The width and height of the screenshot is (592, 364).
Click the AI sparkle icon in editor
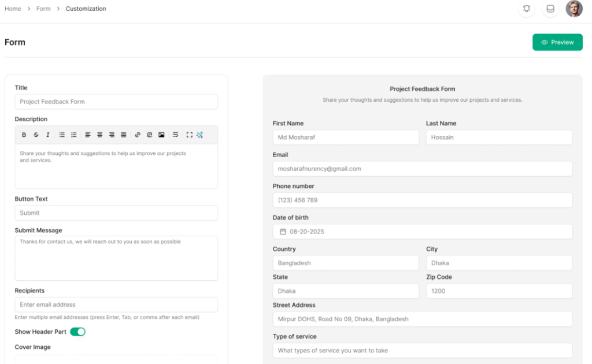click(x=199, y=135)
